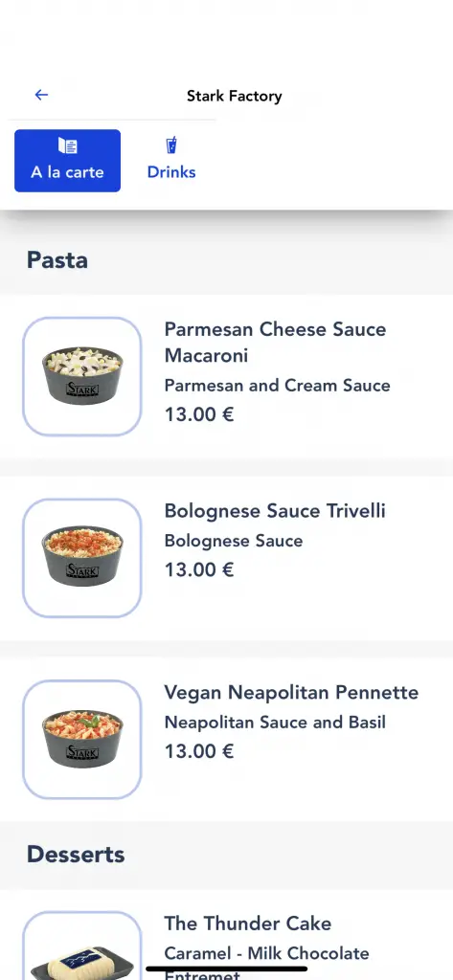Screen dimensions: 453x980
Task: Open Vegan Neapolitan Pennette bowl image
Action: coord(82,740)
